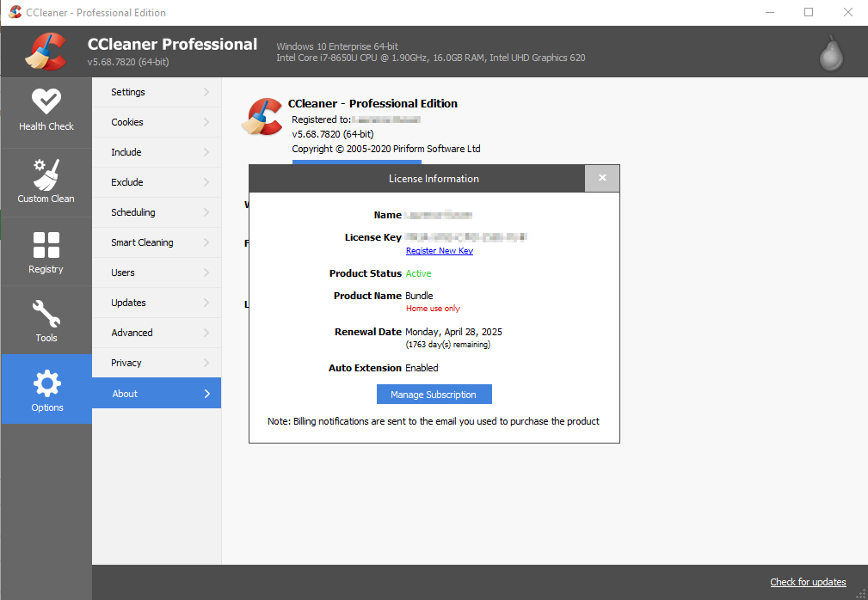Viewport: 868px width, 600px height.
Task: Click the Manage Subscription button
Action: tap(434, 394)
